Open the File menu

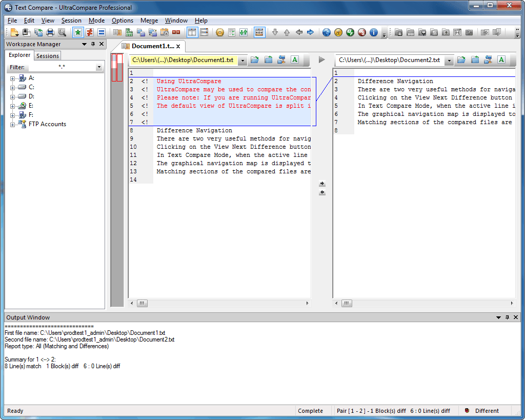[x=12, y=21]
